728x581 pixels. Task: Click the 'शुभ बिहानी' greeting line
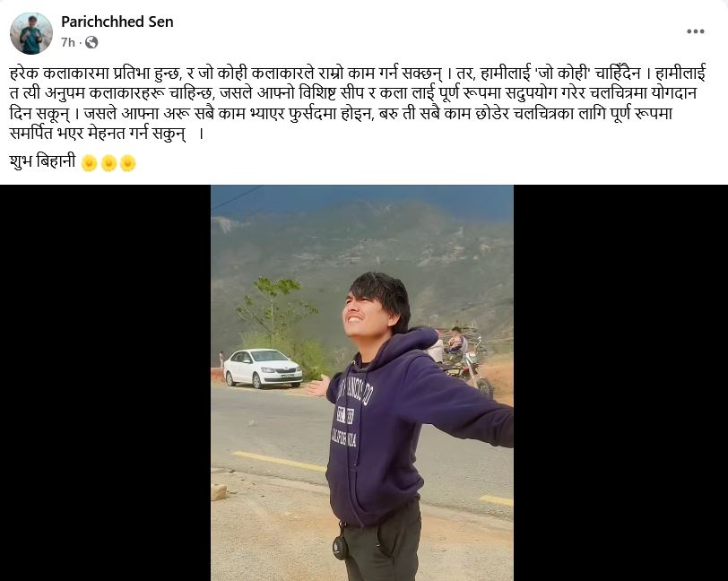click(x=42, y=161)
